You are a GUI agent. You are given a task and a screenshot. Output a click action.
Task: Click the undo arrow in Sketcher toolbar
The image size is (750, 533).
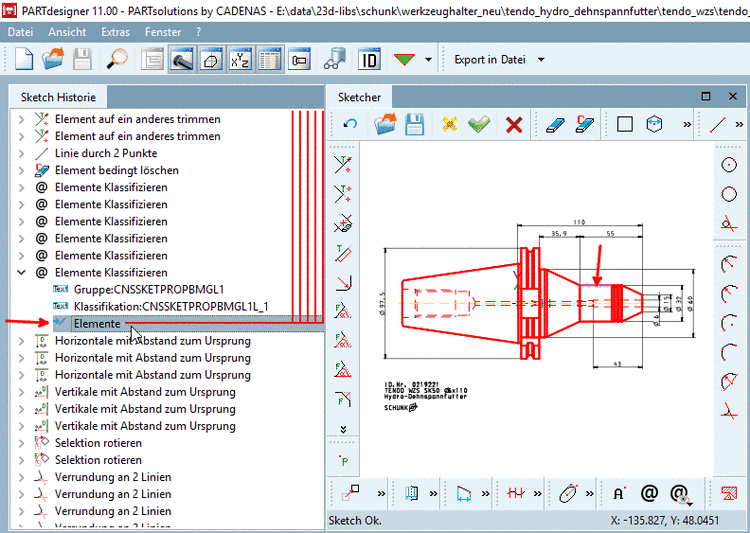tap(349, 125)
